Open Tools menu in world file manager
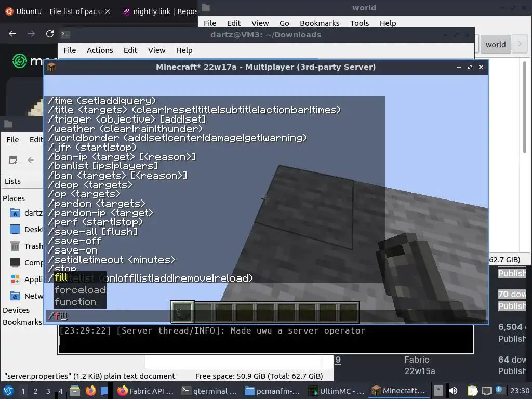This screenshot has height=399, width=532. (x=360, y=23)
